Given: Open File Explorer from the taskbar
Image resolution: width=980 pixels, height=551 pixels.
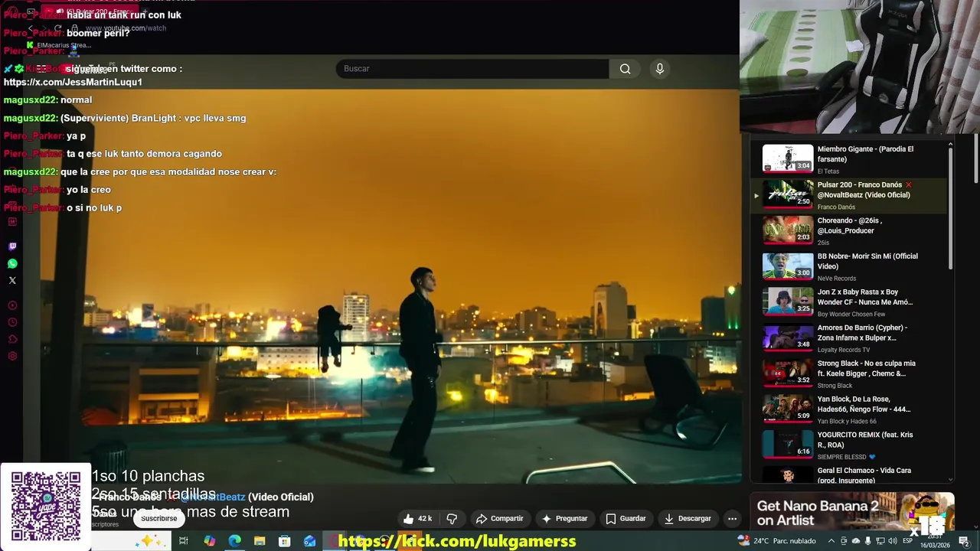Looking at the screenshot, I should coord(260,541).
